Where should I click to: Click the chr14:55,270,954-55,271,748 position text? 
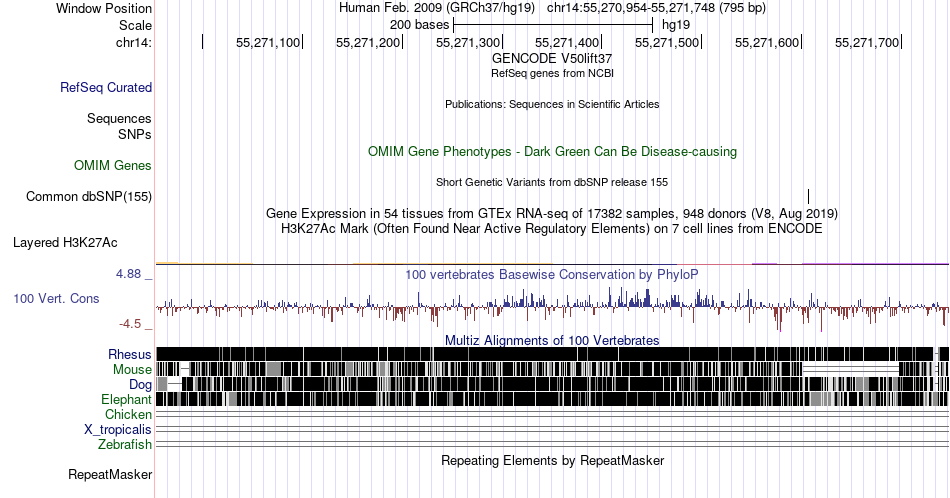(x=656, y=8)
